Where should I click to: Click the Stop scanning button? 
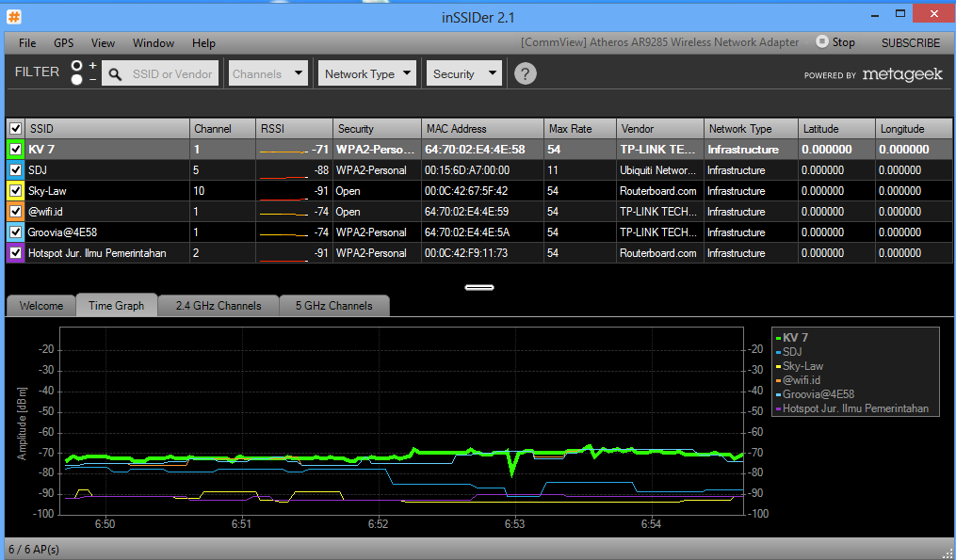[x=835, y=42]
